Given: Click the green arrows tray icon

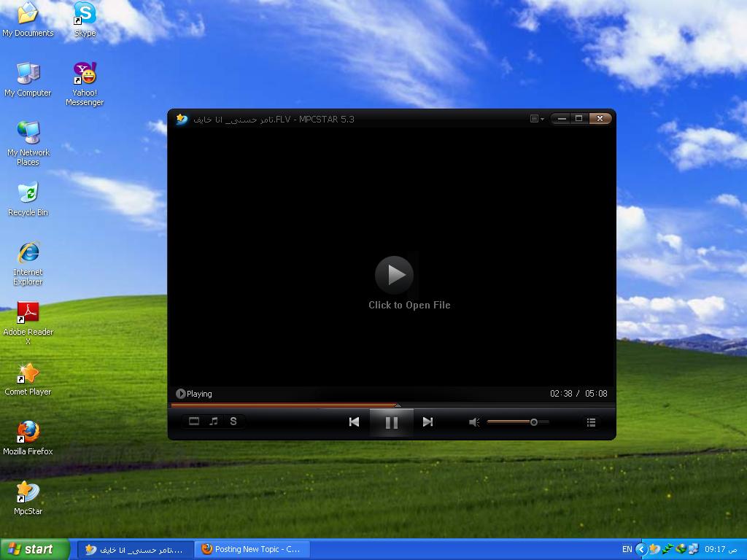Looking at the screenshot, I should (x=668, y=550).
